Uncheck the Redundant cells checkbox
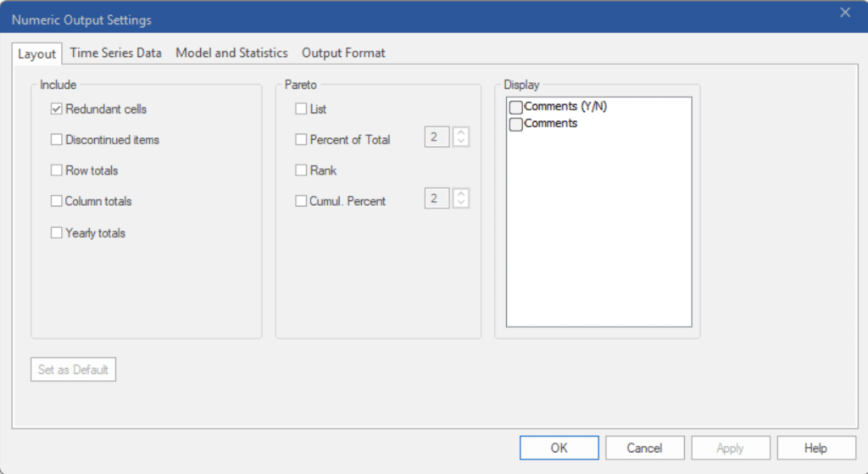The width and height of the screenshot is (868, 474). [x=57, y=109]
